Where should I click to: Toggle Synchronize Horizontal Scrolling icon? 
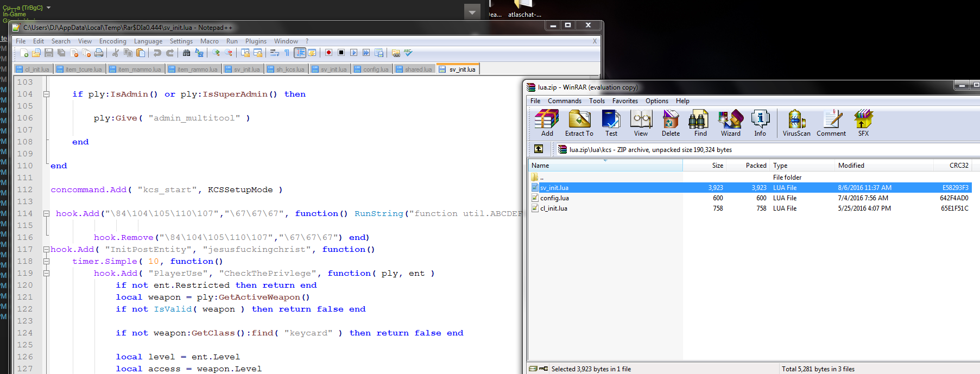point(258,53)
